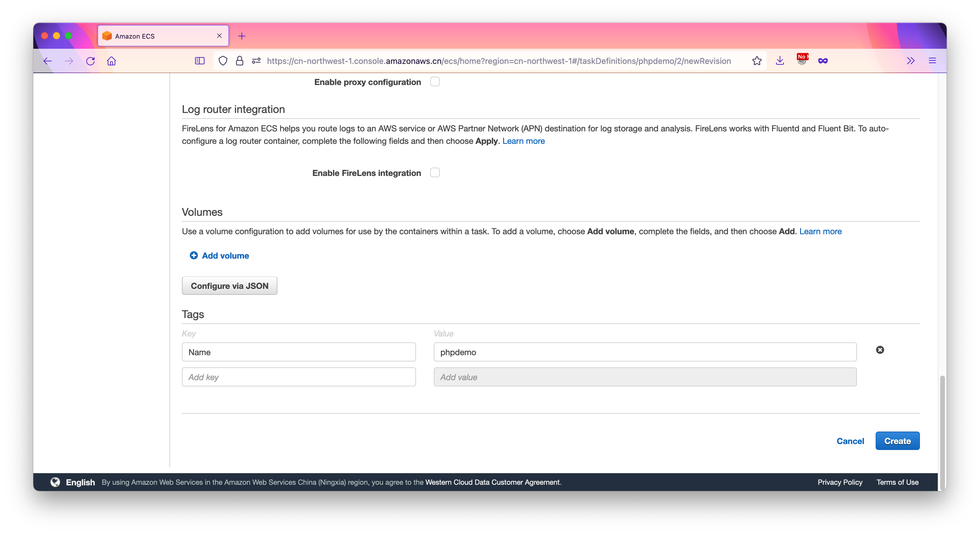Click the globe language icon in footer
Viewport: 980px width, 535px height.
click(x=55, y=482)
